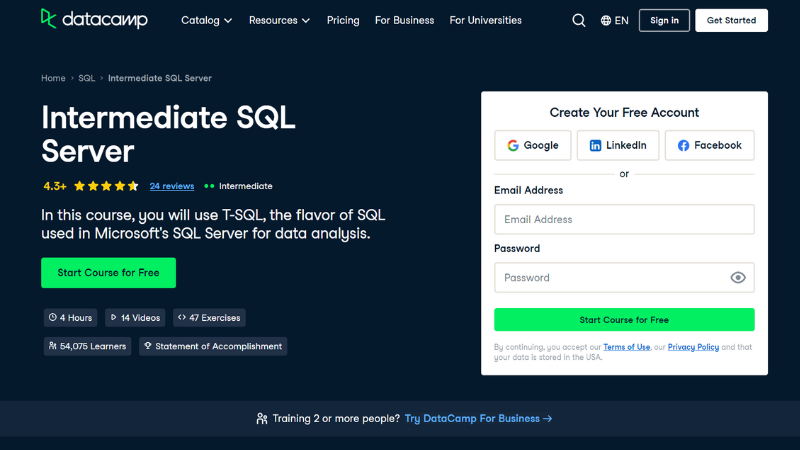Open the Privacy Policy link
Screen dimensions: 800x450
click(693, 347)
